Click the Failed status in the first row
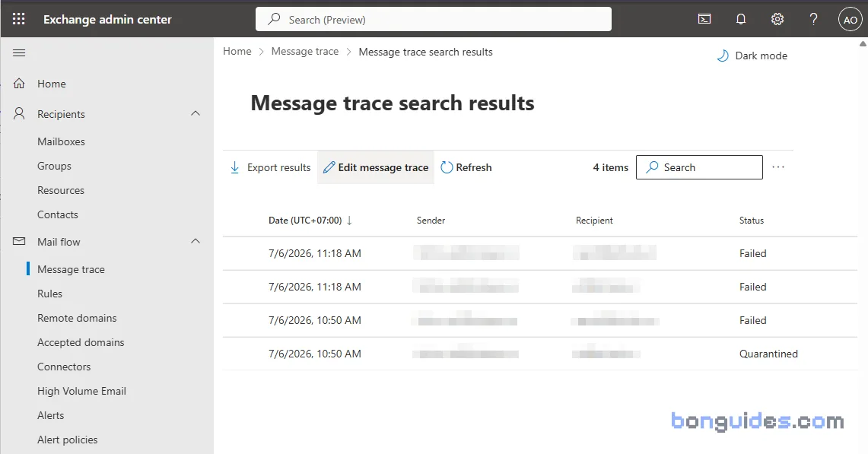Viewport: 868px width, 454px height. pos(753,253)
